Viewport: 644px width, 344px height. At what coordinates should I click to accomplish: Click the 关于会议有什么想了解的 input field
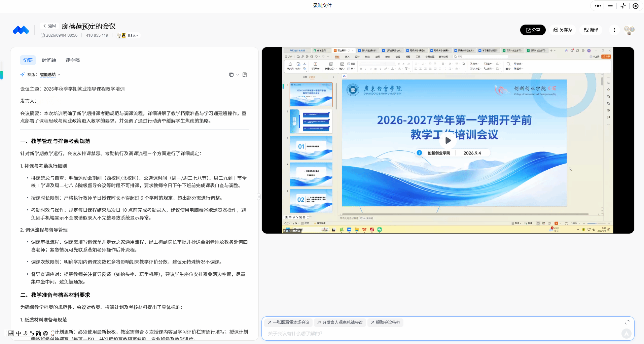441,334
